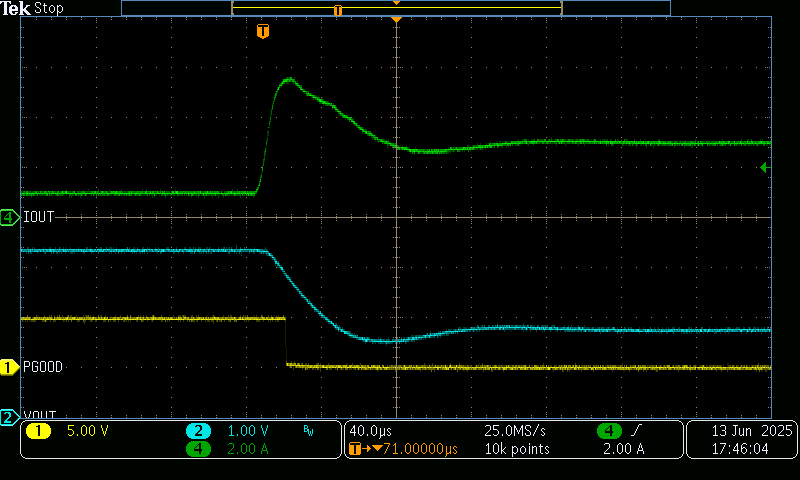
Task: Click the rising edge trigger slope symbol
Action: (636, 431)
